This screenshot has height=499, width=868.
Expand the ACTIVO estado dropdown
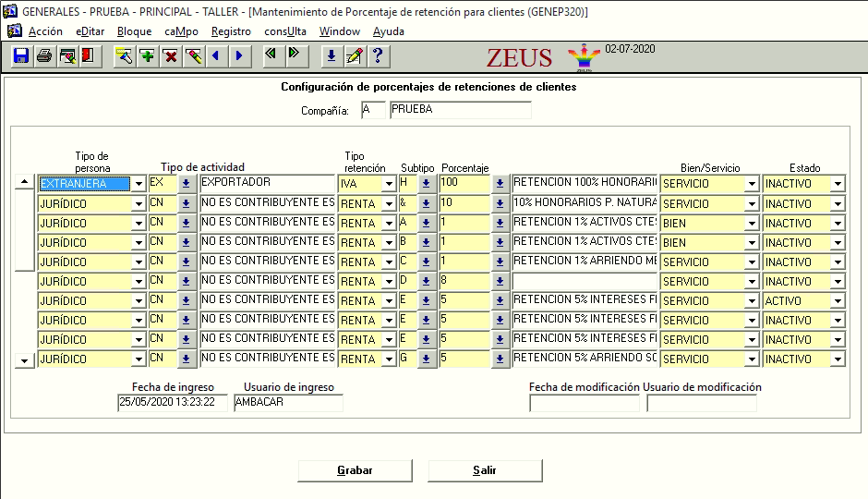pos(837,301)
